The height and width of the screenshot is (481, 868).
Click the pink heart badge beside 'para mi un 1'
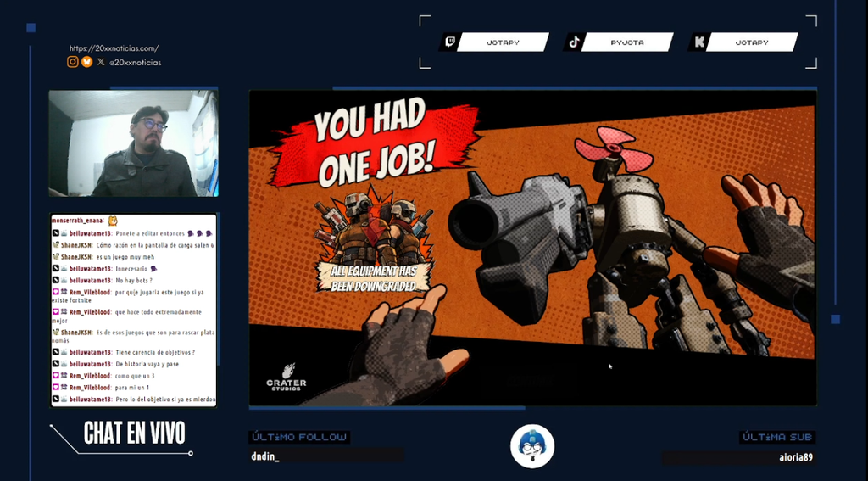pyautogui.click(x=56, y=388)
